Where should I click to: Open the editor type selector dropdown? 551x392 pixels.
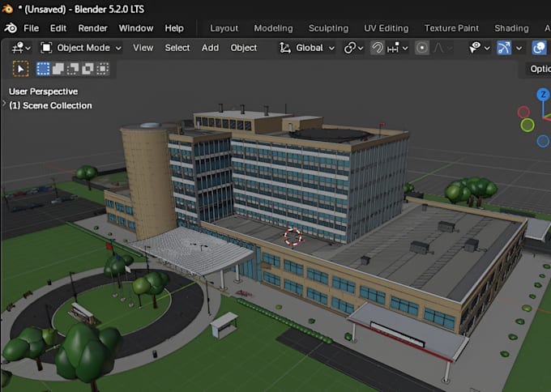tap(21, 48)
